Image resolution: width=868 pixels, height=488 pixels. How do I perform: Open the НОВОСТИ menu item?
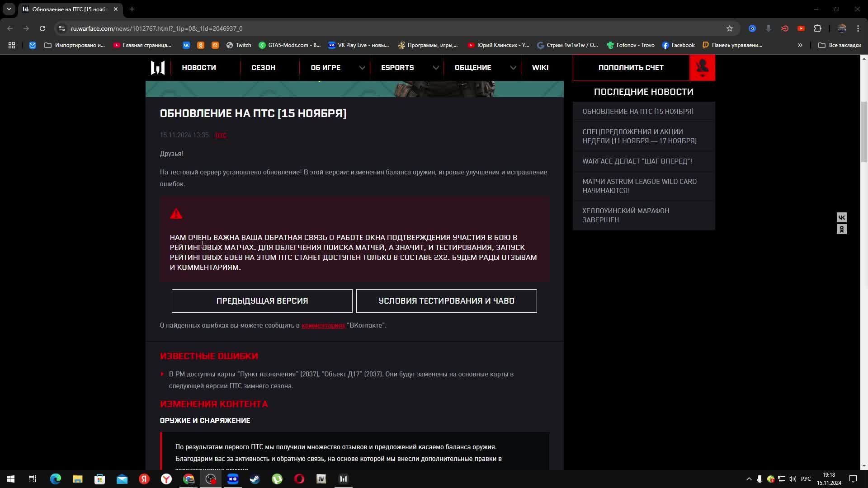pos(199,68)
